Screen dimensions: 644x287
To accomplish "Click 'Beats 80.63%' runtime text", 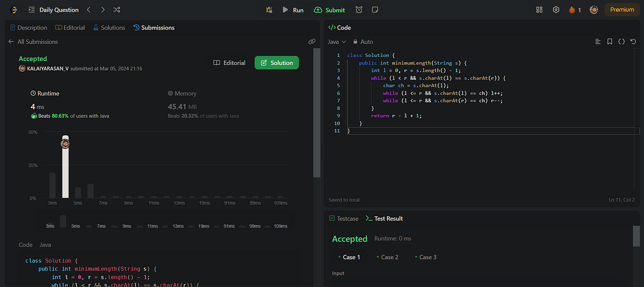I will pyautogui.click(x=54, y=116).
